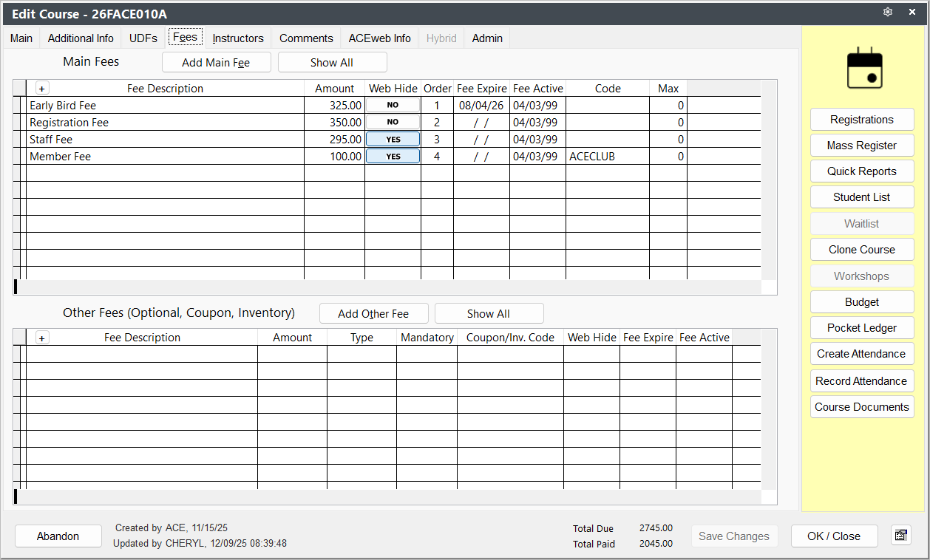Click the 100.00 amount cell

[334, 157]
